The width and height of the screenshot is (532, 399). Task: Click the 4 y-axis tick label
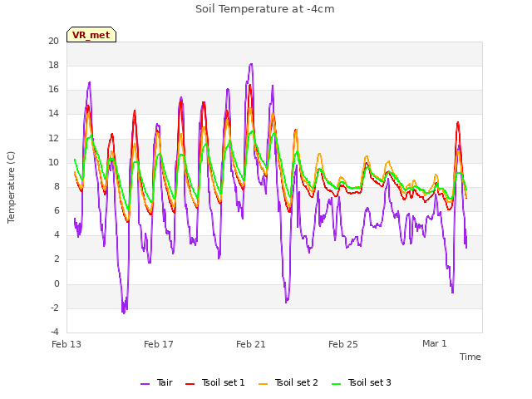click(57, 234)
